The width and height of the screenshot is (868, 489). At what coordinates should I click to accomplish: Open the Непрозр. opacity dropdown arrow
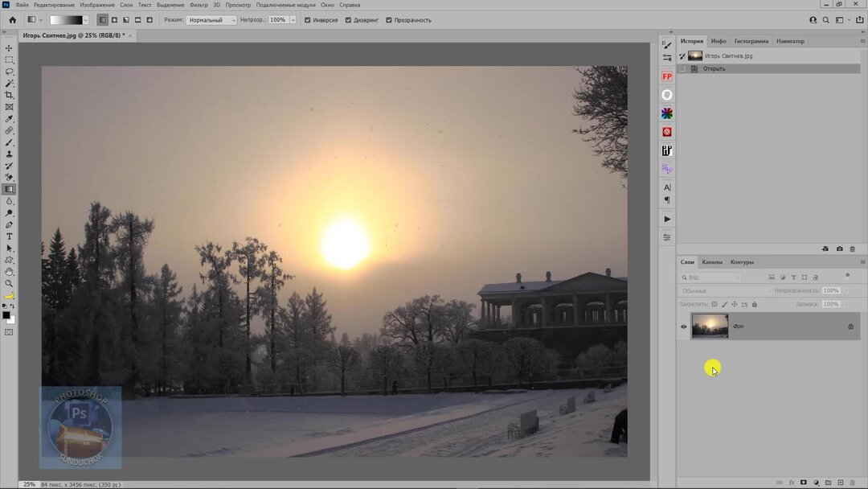(x=293, y=20)
